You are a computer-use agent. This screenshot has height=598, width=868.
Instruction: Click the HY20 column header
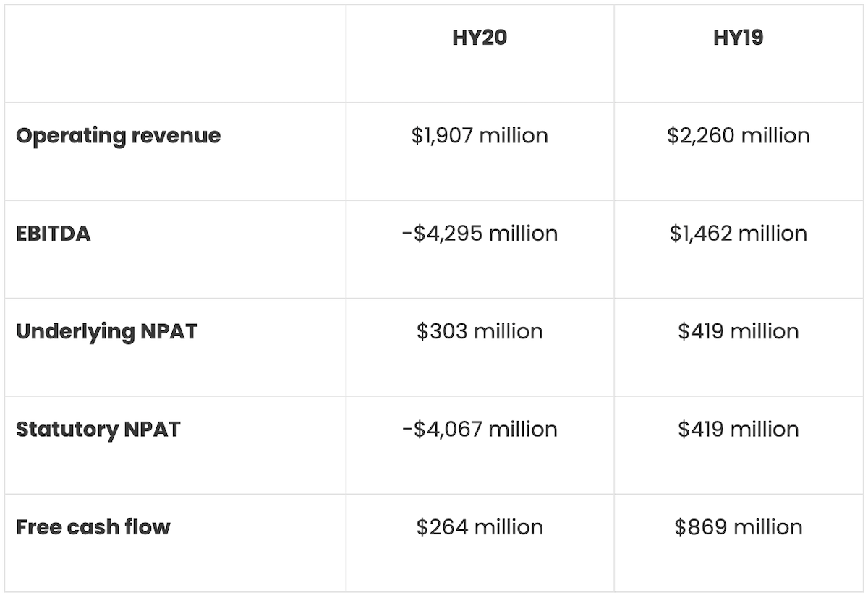[480, 38]
